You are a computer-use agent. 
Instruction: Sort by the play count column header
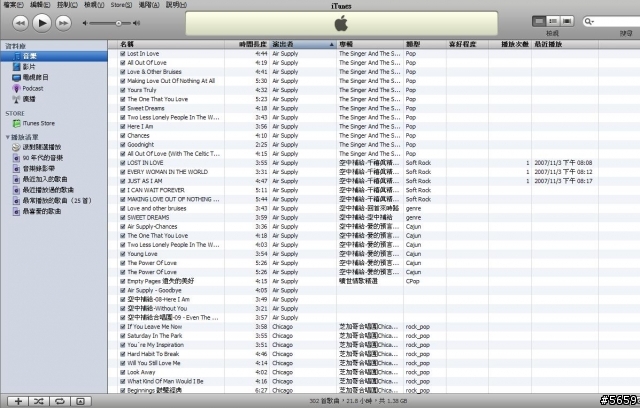[510, 44]
